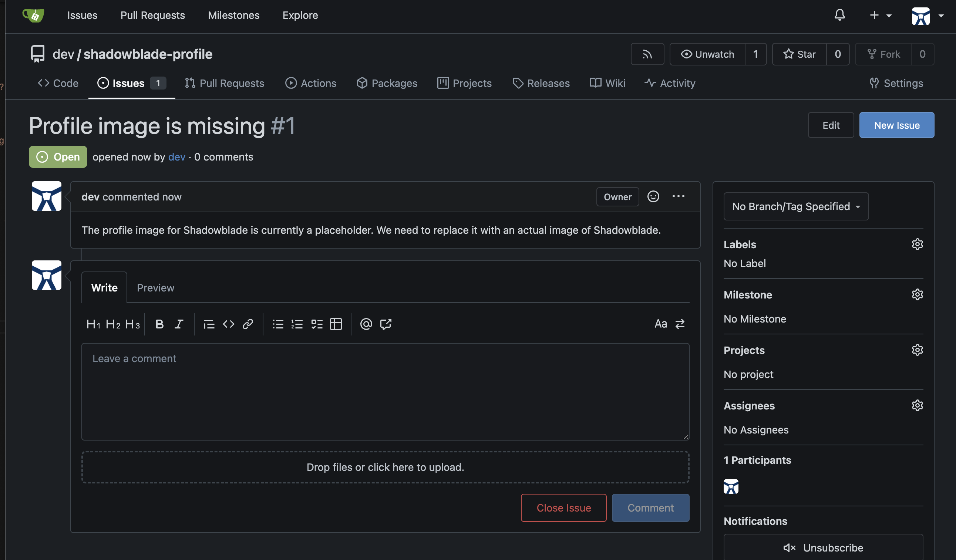Viewport: 956px width, 560px height.
Task: Click the RSS feed icon button
Action: pos(647,54)
